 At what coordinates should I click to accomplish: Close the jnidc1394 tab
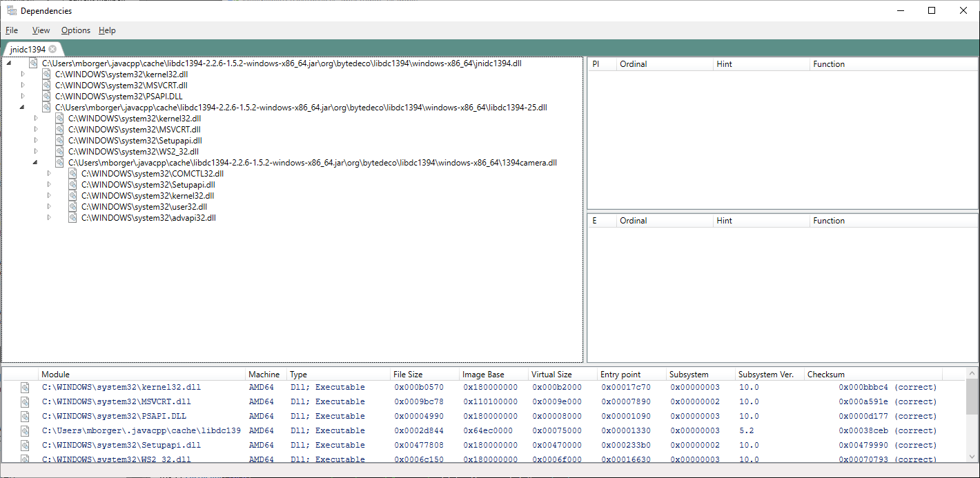(53, 49)
